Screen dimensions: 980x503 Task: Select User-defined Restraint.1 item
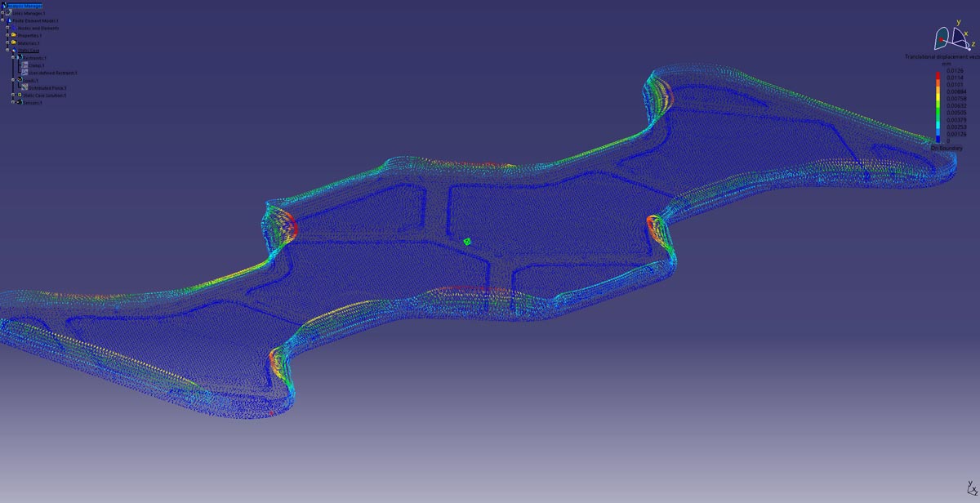(52, 73)
